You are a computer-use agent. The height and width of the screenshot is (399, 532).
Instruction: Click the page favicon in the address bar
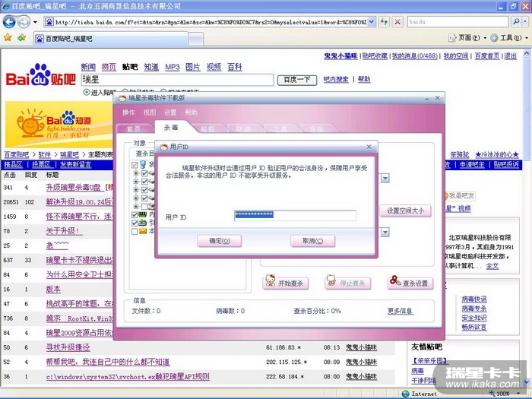[49, 22]
